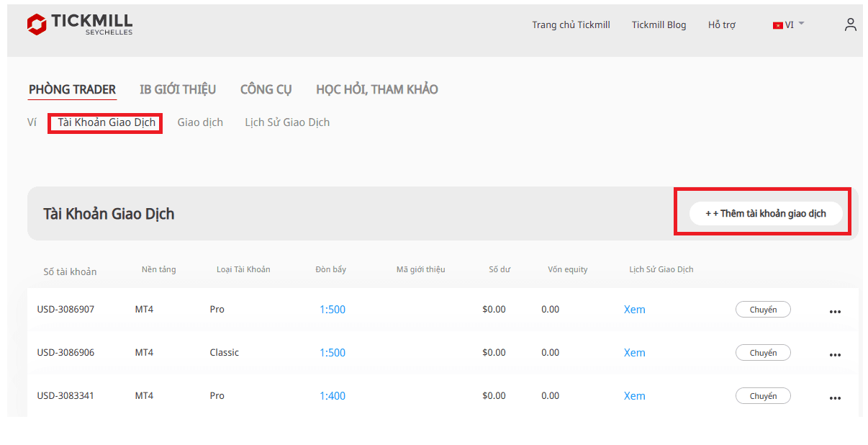
Task: Switch to the Giao dịch sub-tab
Action: pos(200,122)
